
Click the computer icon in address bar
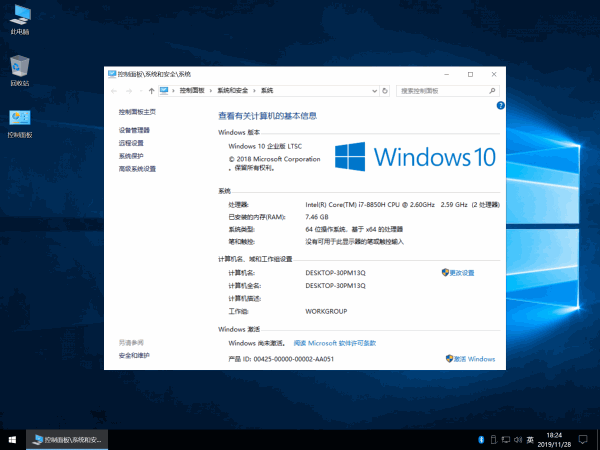click(x=164, y=90)
